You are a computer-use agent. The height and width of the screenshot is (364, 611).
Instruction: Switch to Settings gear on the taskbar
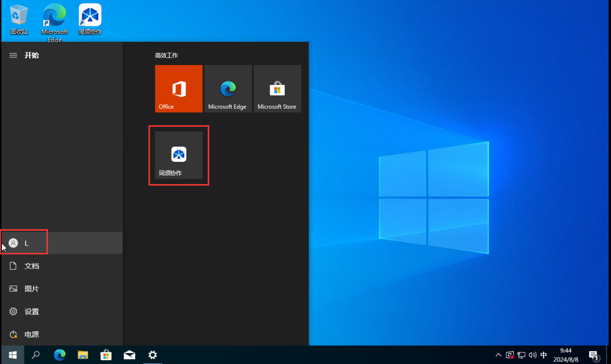[x=153, y=355]
